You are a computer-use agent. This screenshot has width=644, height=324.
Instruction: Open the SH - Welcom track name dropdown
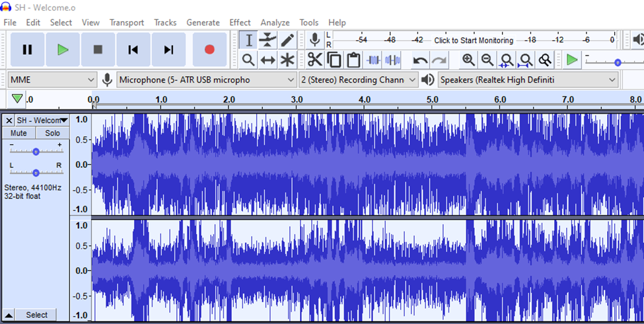pos(42,120)
